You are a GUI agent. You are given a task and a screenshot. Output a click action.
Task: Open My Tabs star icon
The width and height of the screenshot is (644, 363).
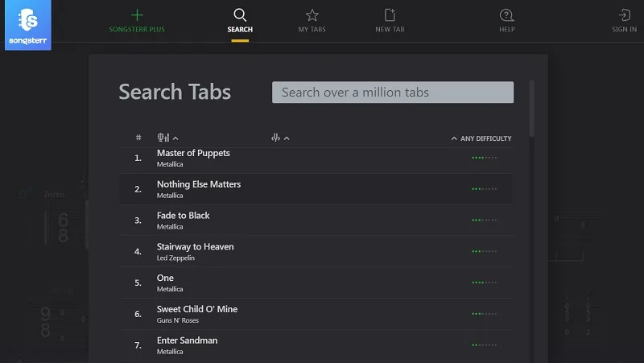click(312, 15)
